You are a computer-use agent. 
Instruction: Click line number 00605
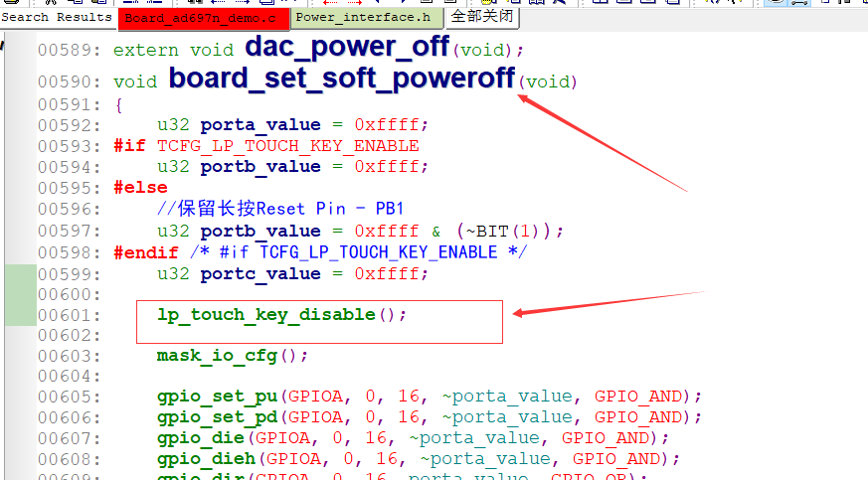(x=70, y=398)
